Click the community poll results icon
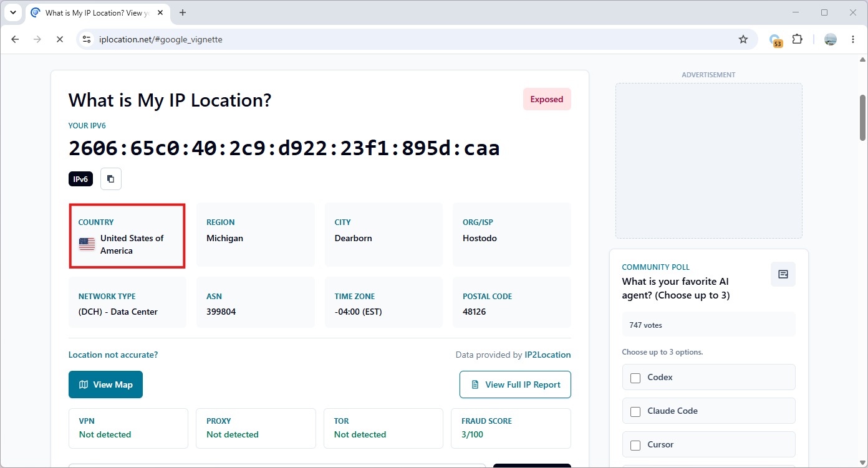 (x=783, y=274)
